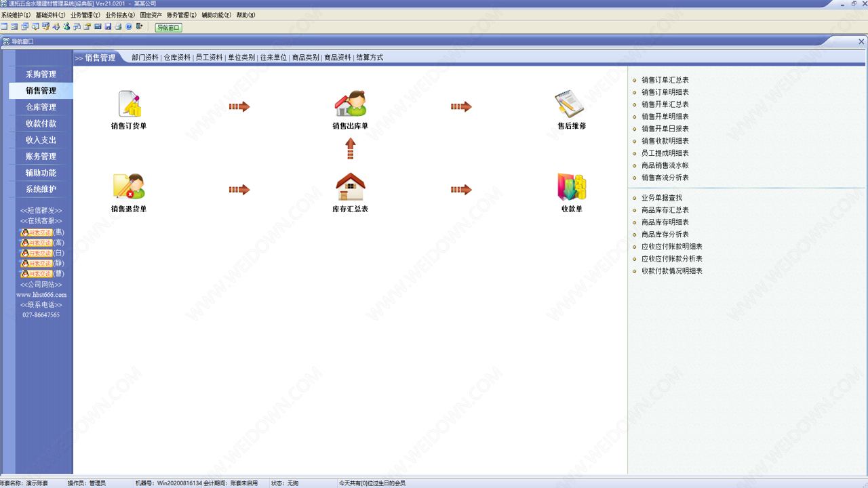This screenshot has height=488, width=868.
Task: Open the 销售订单汇总表 report link
Action: coord(665,80)
